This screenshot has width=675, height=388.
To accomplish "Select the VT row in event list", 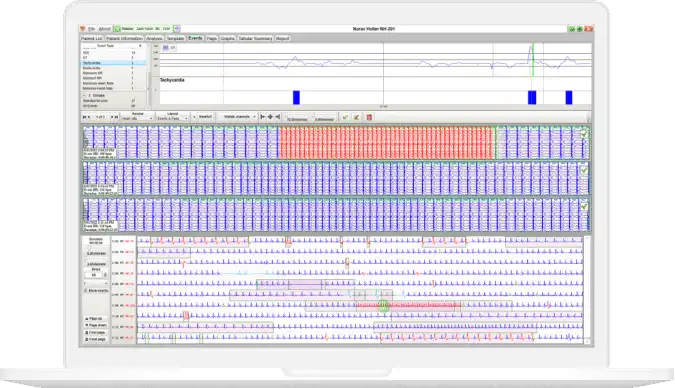I will tap(114, 58).
